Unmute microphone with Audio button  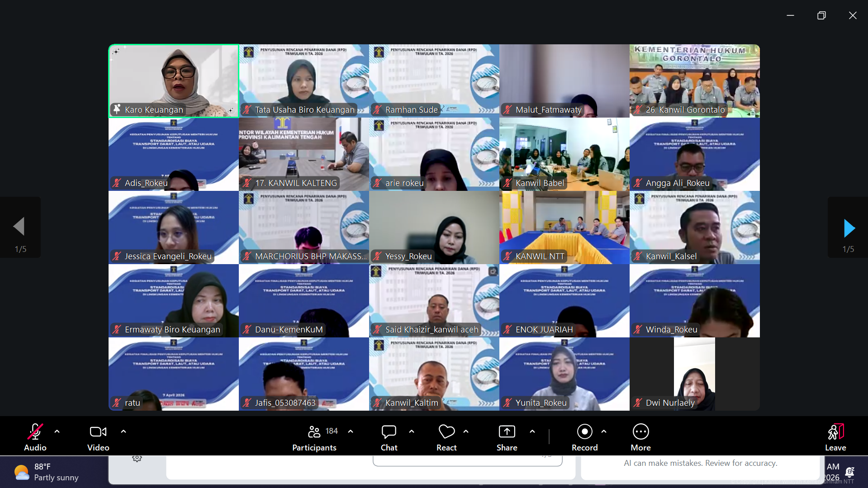pos(35,437)
